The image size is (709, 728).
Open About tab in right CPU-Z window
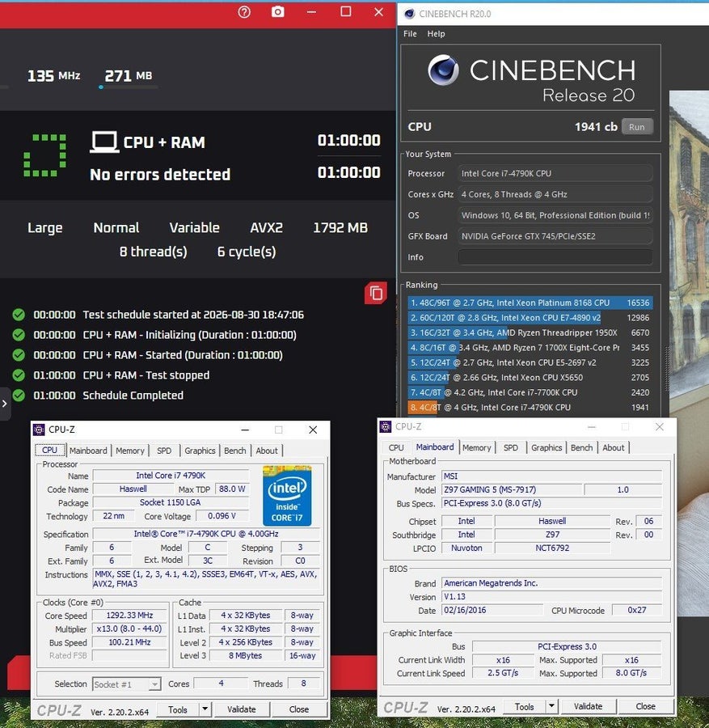coord(614,447)
